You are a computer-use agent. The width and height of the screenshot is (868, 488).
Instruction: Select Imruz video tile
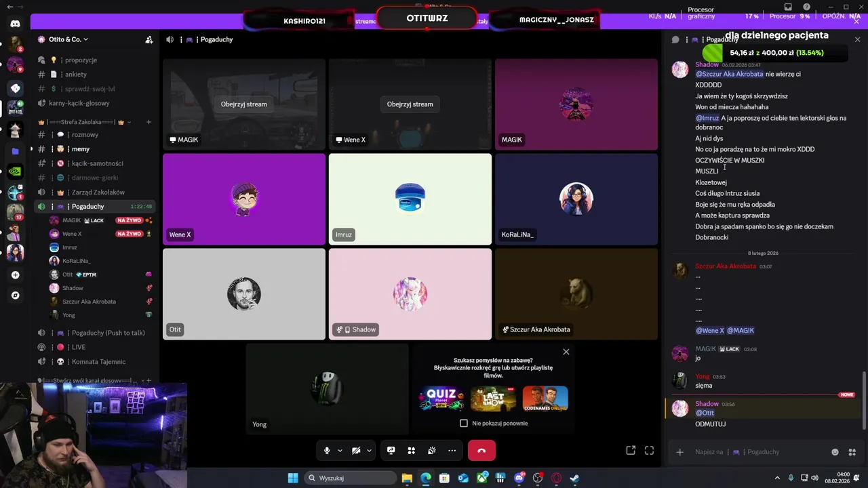click(x=410, y=199)
